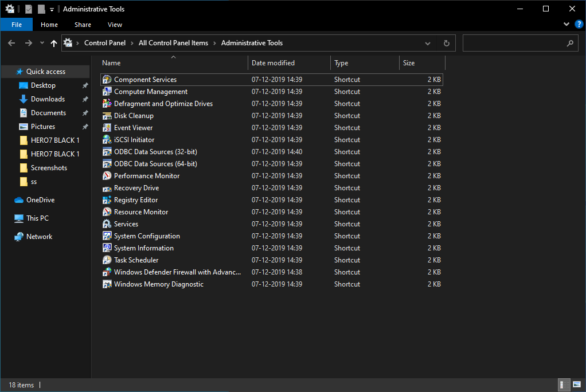
Task: Open the address bar locations dropdown
Action: pyautogui.click(x=428, y=43)
